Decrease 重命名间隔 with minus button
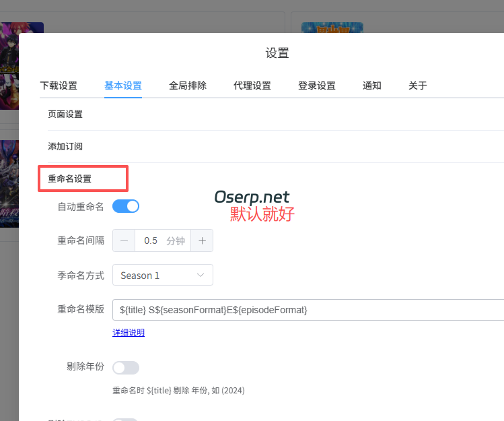This screenshot has width=504, height=421. coord(124,240)
